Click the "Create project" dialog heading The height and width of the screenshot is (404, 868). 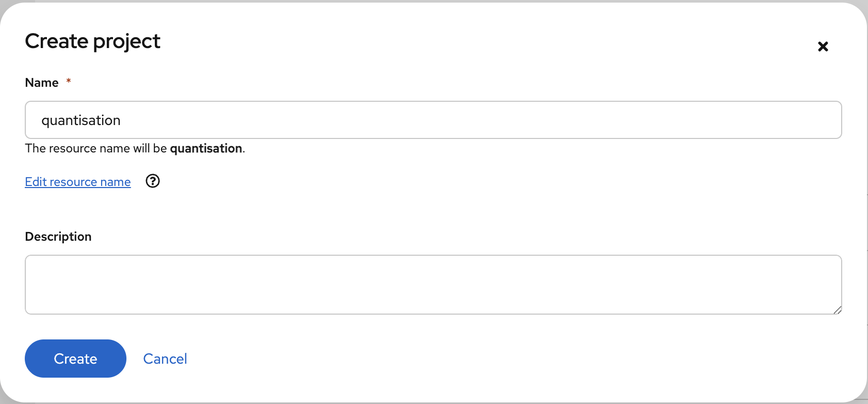pos(93,41)
